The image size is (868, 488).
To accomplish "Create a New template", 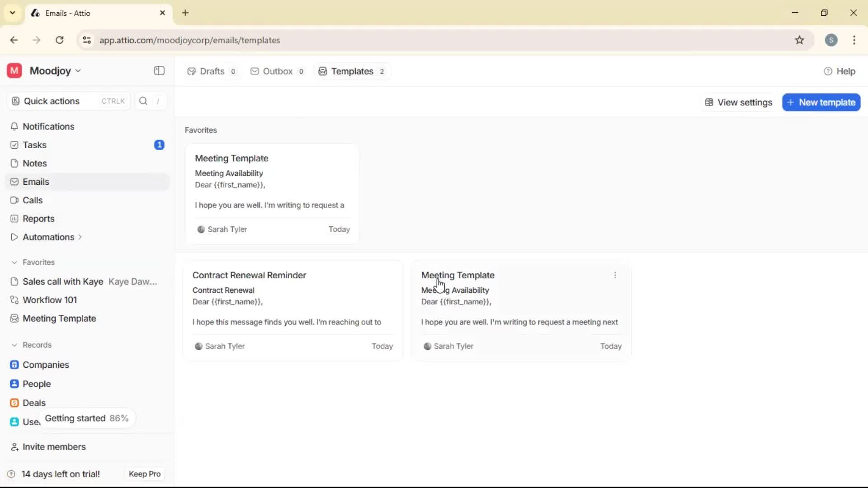I will 821,102.
